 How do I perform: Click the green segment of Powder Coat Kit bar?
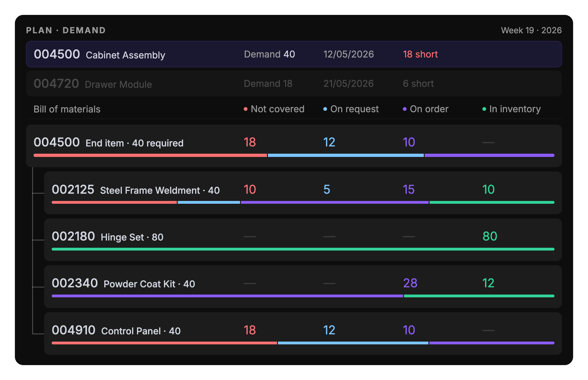(x=479, y=296)
